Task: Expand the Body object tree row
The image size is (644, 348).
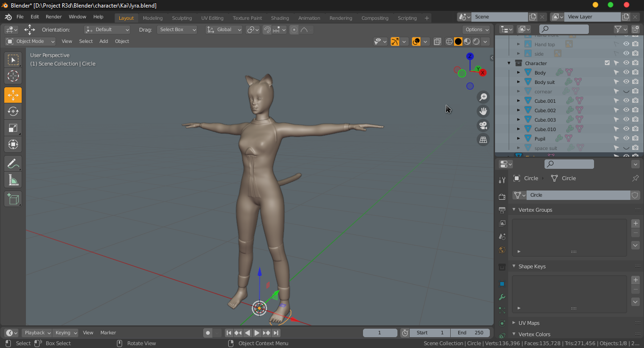Action: [519, 72]
